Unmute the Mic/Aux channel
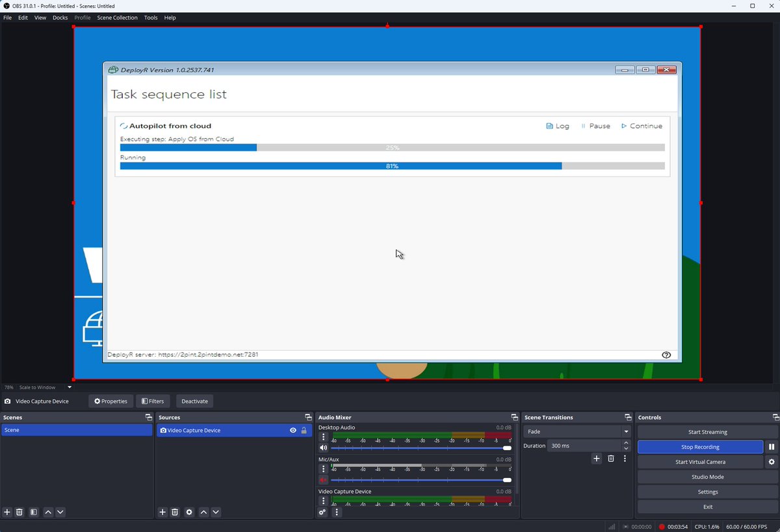 pos(323,480)
